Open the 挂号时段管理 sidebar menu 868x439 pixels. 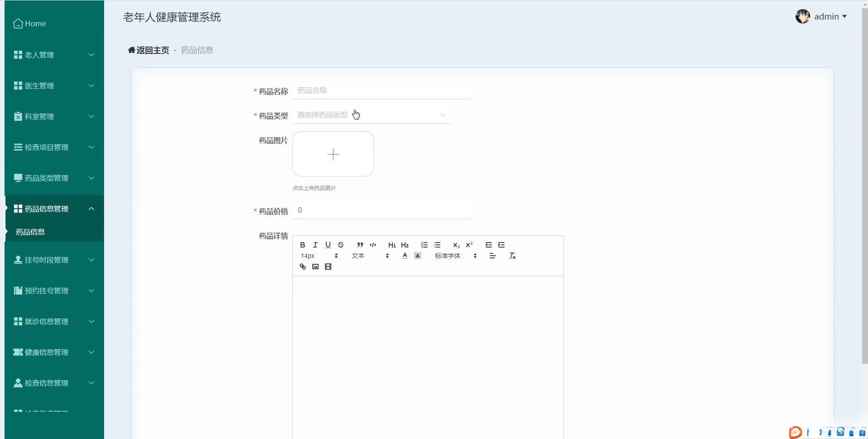pos(54,260)
